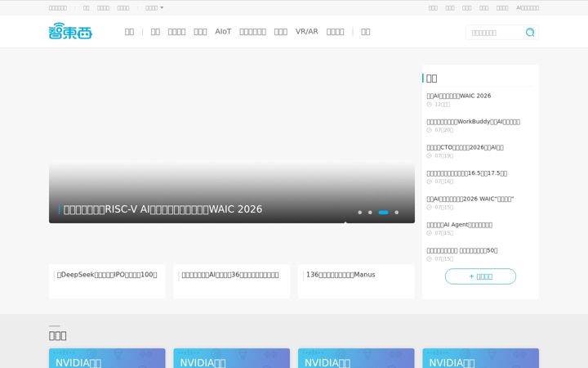Open the AIoT navigation item
Viewport: 588px width, 368px height.
223,32
